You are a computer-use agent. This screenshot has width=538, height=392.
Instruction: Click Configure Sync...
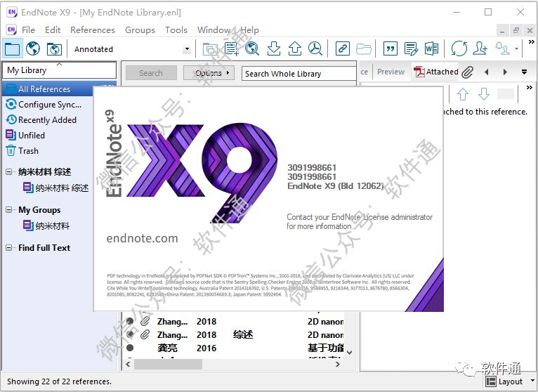(50, 105)
